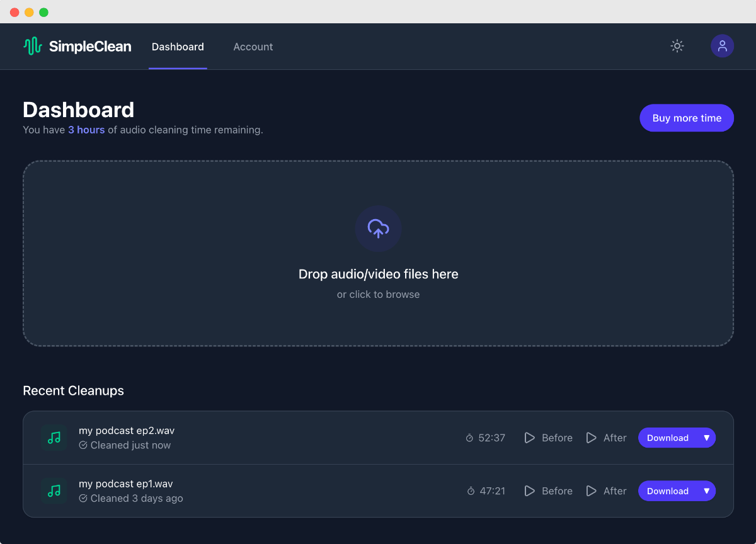Play Before audio for my podcast ep2.wav
Screen dimensions: 756x544
(x=548, y=438)
